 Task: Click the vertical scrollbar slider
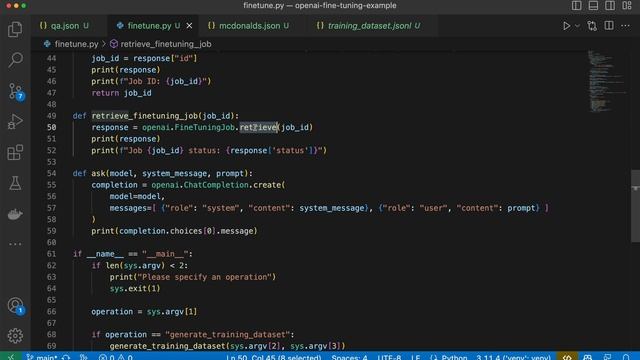pyautogui.click(x=636, y=206)
